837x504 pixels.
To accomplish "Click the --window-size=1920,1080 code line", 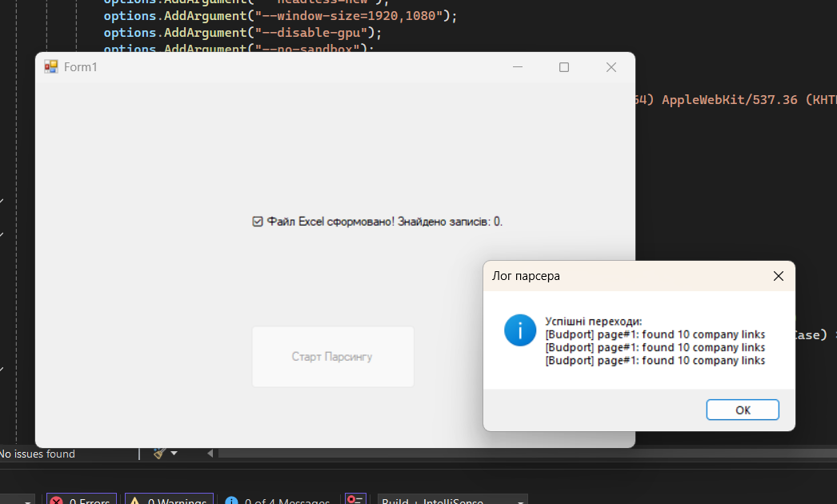I will tap(280, 16).
